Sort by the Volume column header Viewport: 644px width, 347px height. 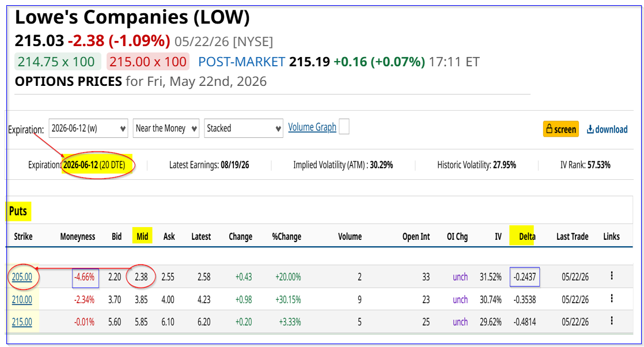pyautogui.click(x=350, y=236)
